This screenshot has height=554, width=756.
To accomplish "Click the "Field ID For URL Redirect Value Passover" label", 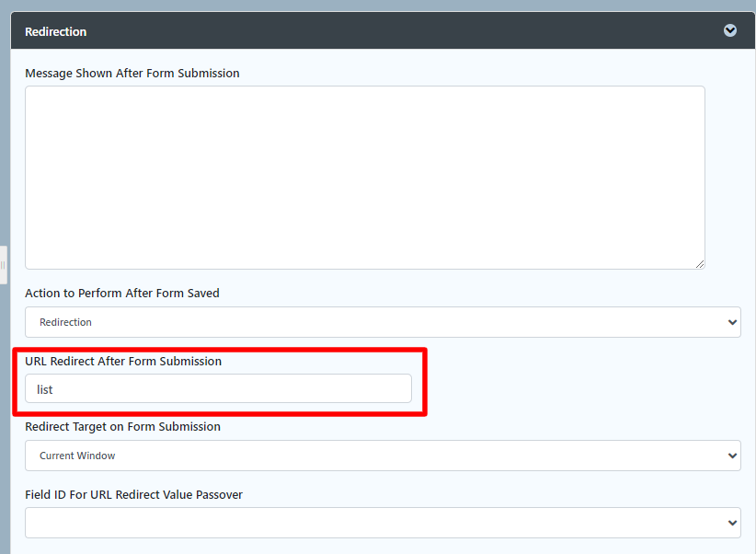I will click(134, 494).
